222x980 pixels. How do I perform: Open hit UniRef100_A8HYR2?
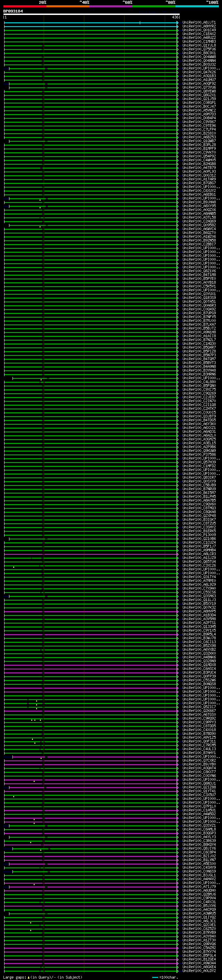[199, 27]
